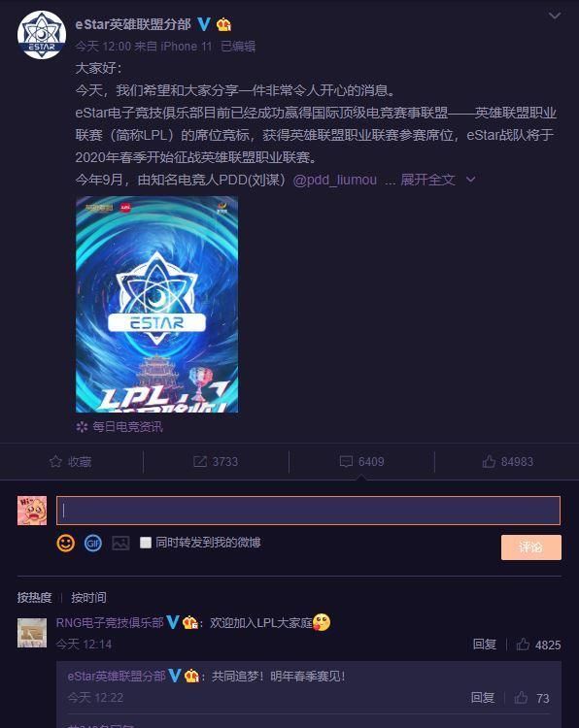Enable 同时转发到我的微博 checkbox

146,543
